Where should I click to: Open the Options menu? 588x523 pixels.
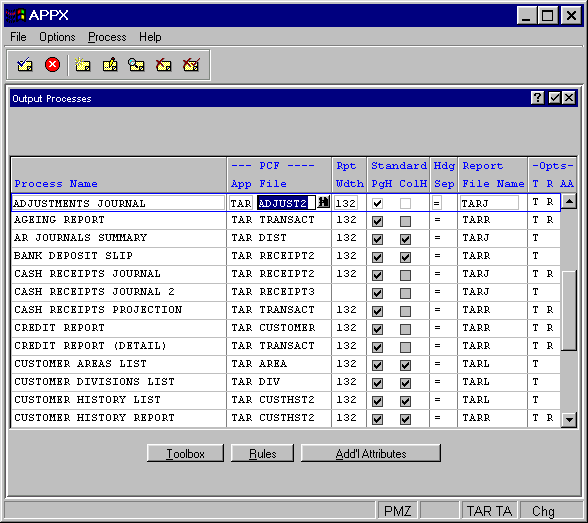tap(57, 37)
